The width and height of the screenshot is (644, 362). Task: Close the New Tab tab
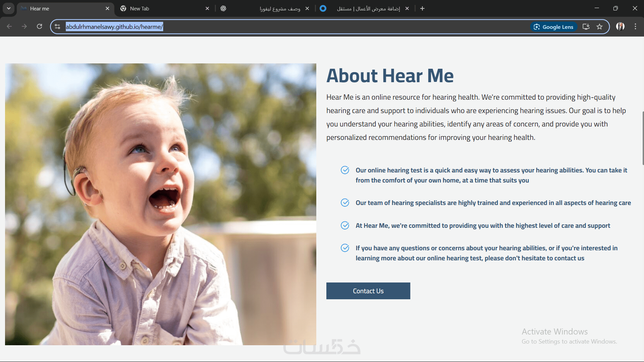pyautogui.click(x=207, y=8)
